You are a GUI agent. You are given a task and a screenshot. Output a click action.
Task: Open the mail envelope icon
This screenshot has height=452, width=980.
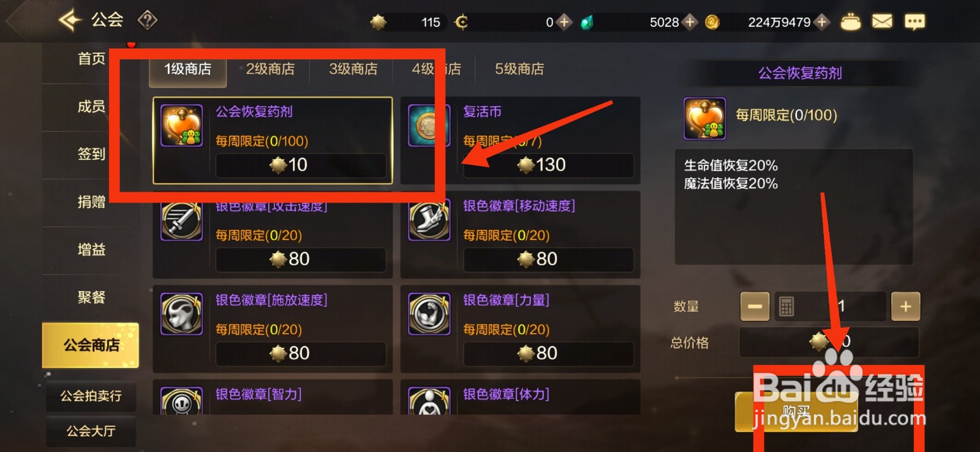click(882, 22)
